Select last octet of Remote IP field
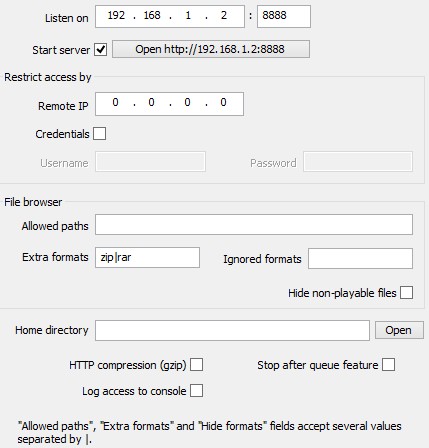The height and width of the screenshot is (448, 429). pyautogui.click(x=223, y=102)
